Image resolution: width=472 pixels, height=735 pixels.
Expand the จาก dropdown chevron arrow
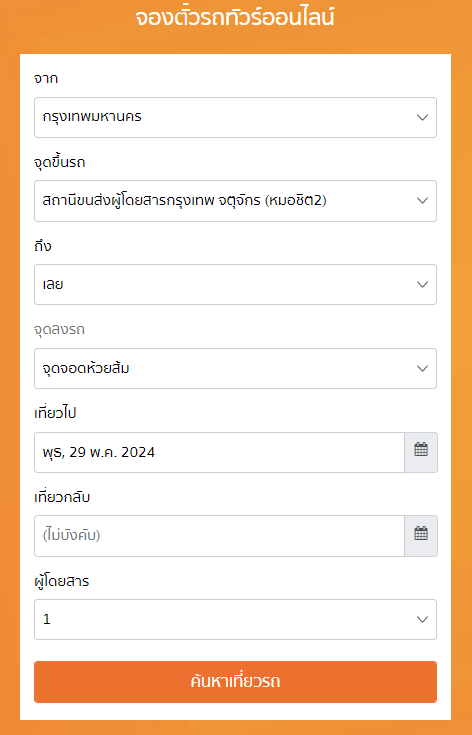pos(422,117)
